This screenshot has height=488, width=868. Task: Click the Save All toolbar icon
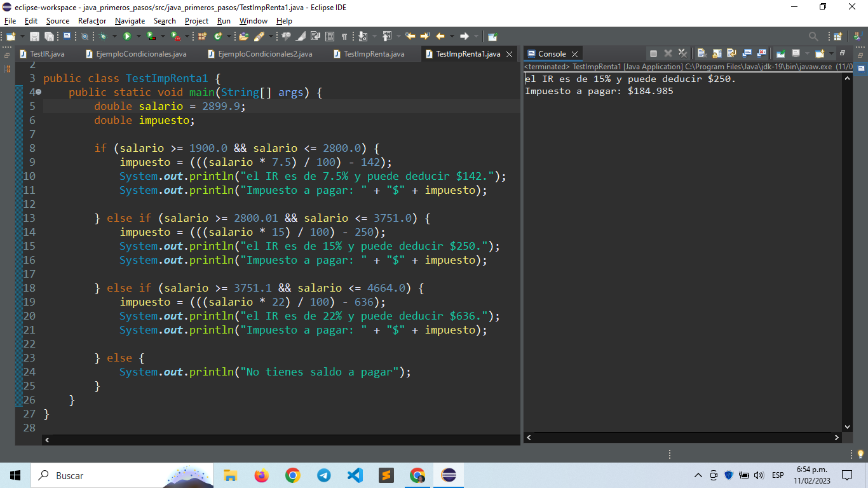[x=49, y=36]
